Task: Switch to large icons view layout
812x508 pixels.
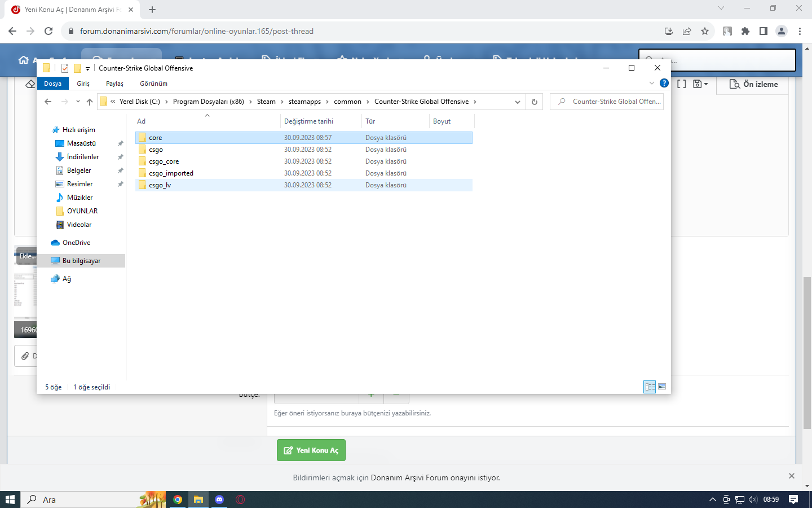Action: tap(662, 387)
